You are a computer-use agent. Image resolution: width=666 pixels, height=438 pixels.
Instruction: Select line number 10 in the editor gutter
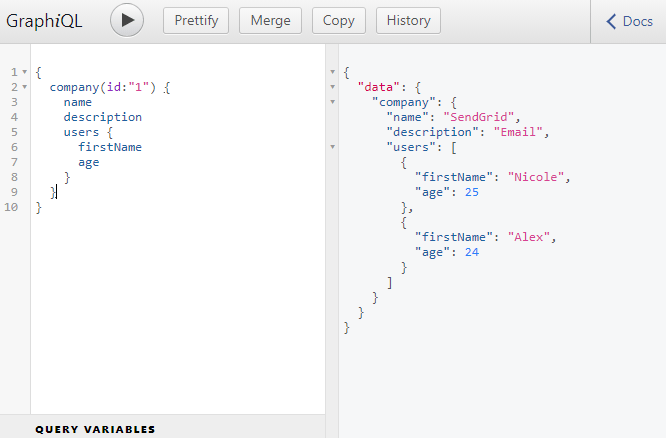pyautogui.click(x=11, y=207)
